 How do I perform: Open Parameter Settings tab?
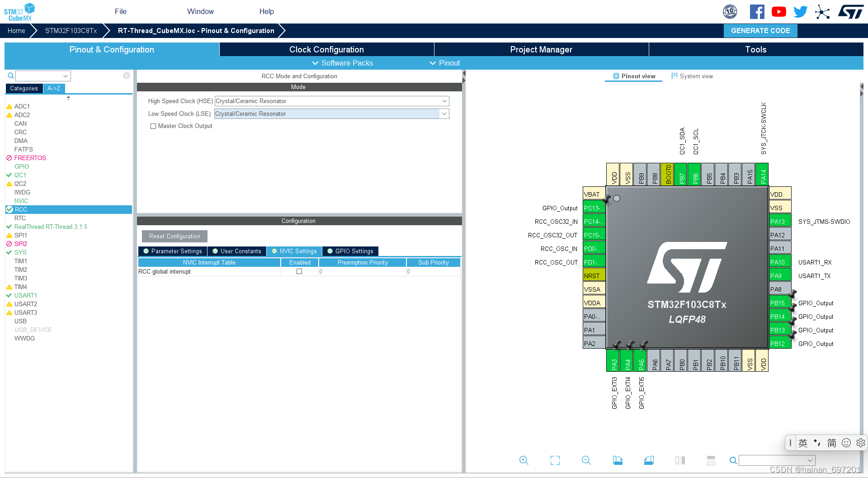coord(173,251)
